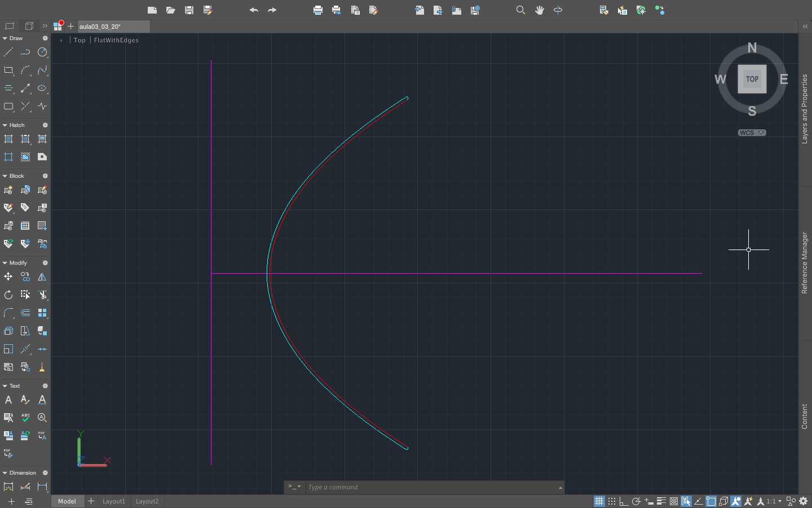The image size is (812, 508).
Task: Select the Insert Block tool
Action: point(8,190)
